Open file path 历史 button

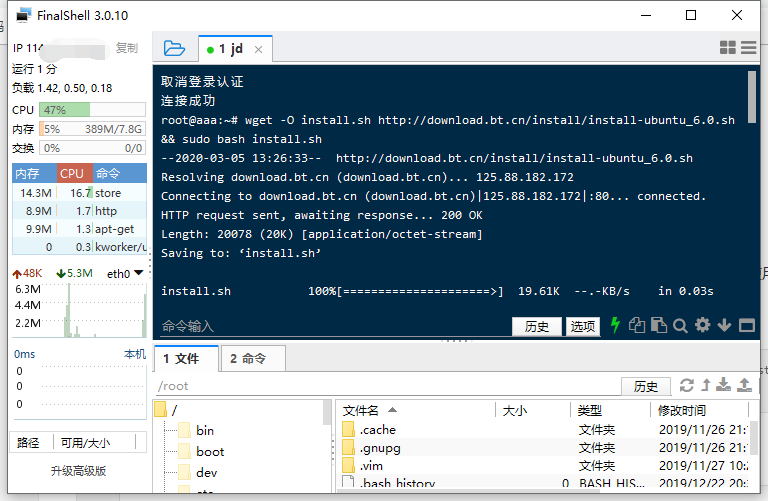646,386
